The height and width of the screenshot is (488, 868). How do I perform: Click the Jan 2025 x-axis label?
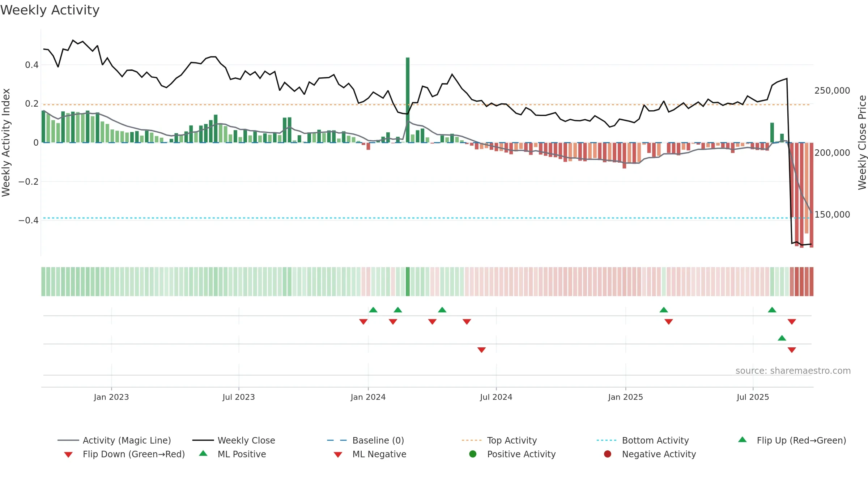[626, 397]
